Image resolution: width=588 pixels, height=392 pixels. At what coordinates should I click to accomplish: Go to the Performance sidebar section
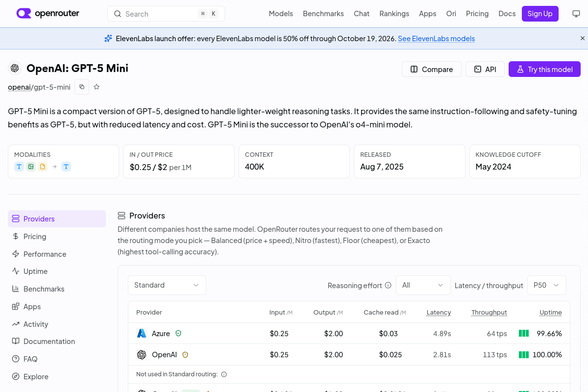(57, 254)
